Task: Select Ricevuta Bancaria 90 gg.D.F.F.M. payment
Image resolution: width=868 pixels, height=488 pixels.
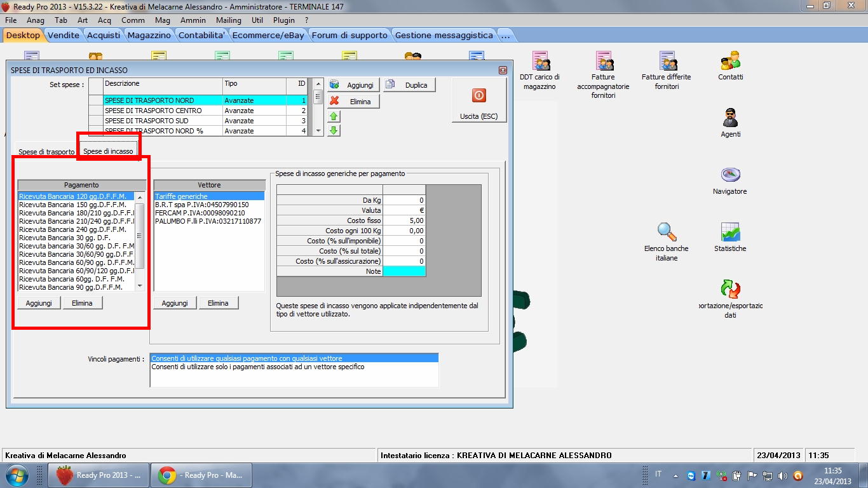Action: tap(77, 287)
